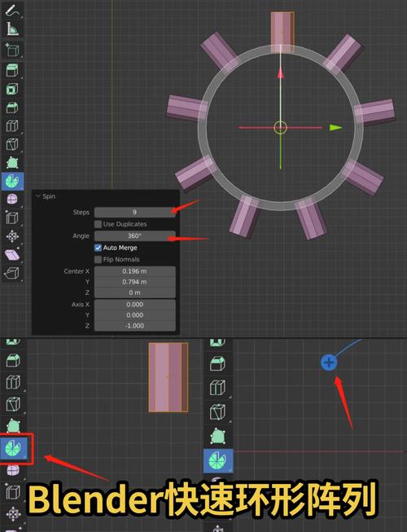
Task: Select the Inset Faces tool in the top view
Action: [x=12, y=89]
